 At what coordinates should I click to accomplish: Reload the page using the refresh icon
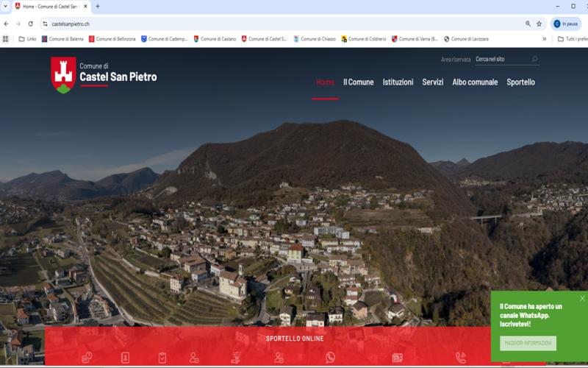point(30,24)
